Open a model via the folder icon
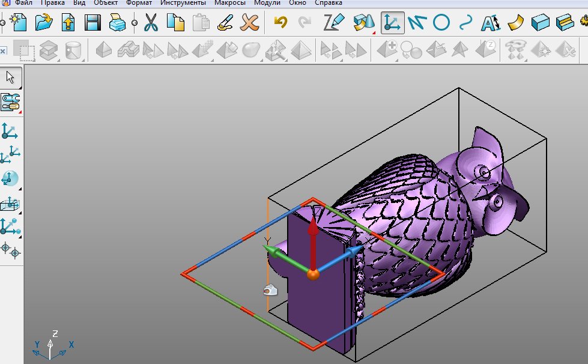588x364 pixels. 43,22
